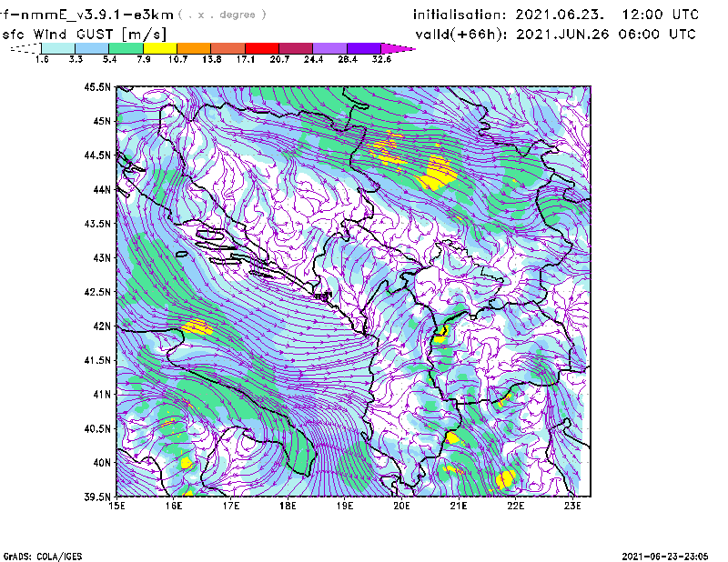The height and width of the screenshot is (562, 728).
Task: Click the 43N latitude label
Action: pyautogui.click(x=102, y=257)
